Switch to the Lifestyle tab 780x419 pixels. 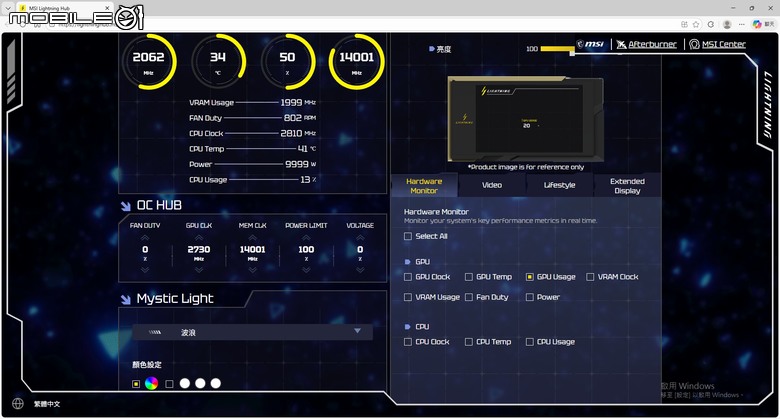pyautogui.click(x=560, y=186)
